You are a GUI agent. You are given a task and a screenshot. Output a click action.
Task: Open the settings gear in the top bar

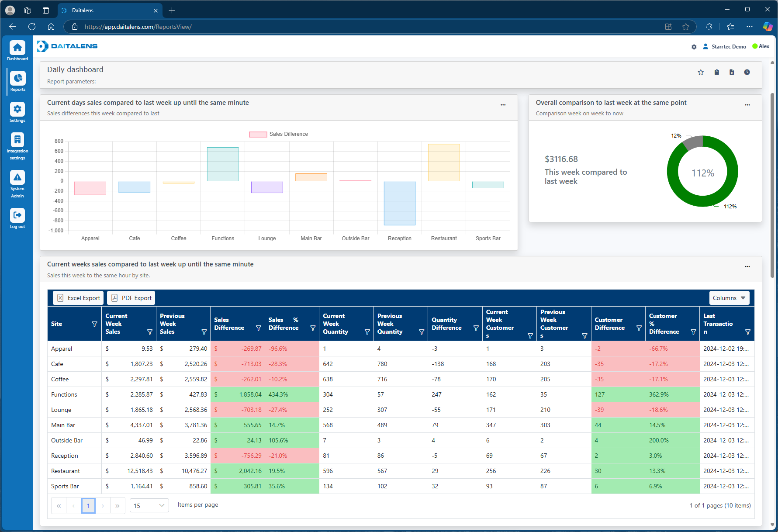click(x=694, y=46)
